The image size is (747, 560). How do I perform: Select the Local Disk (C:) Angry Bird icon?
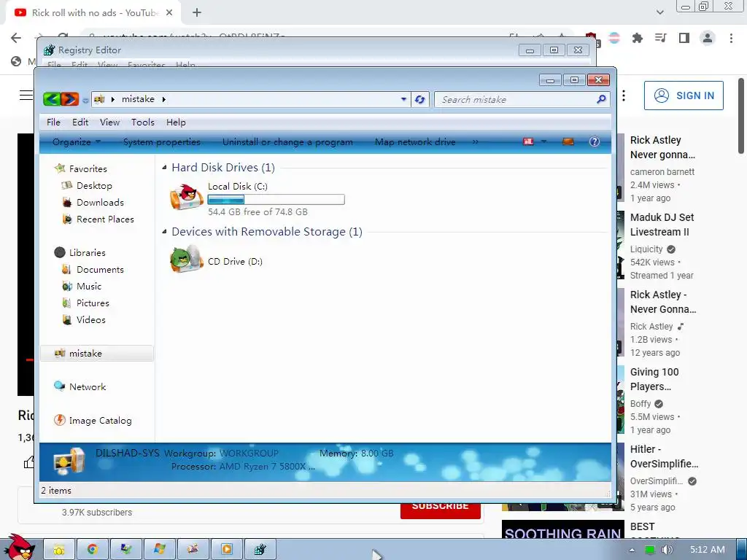tap(186, 197)
